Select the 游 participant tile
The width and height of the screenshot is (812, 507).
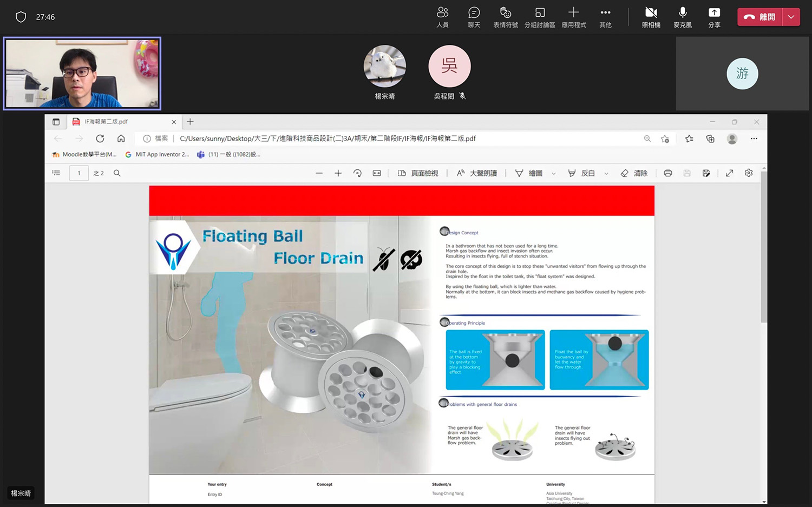tap(742, 74)
